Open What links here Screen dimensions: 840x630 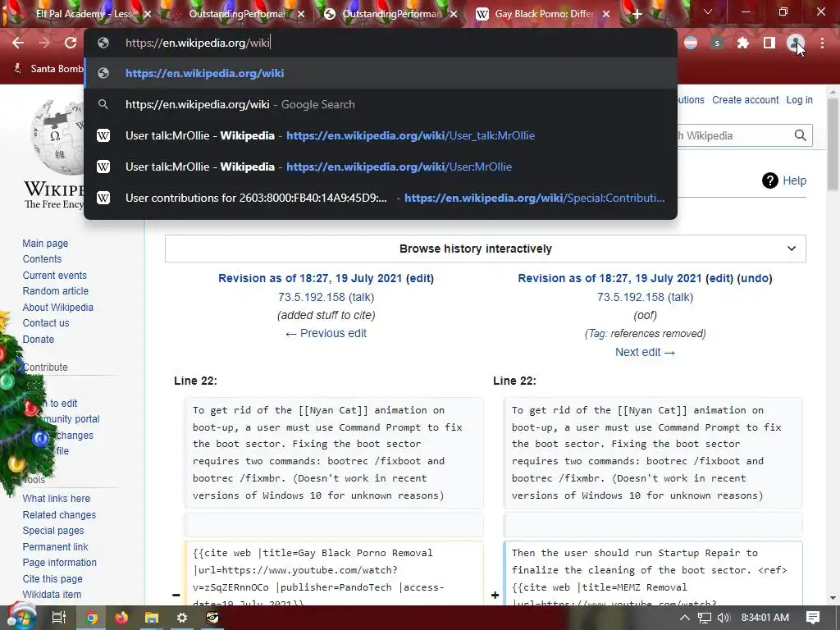57,498
